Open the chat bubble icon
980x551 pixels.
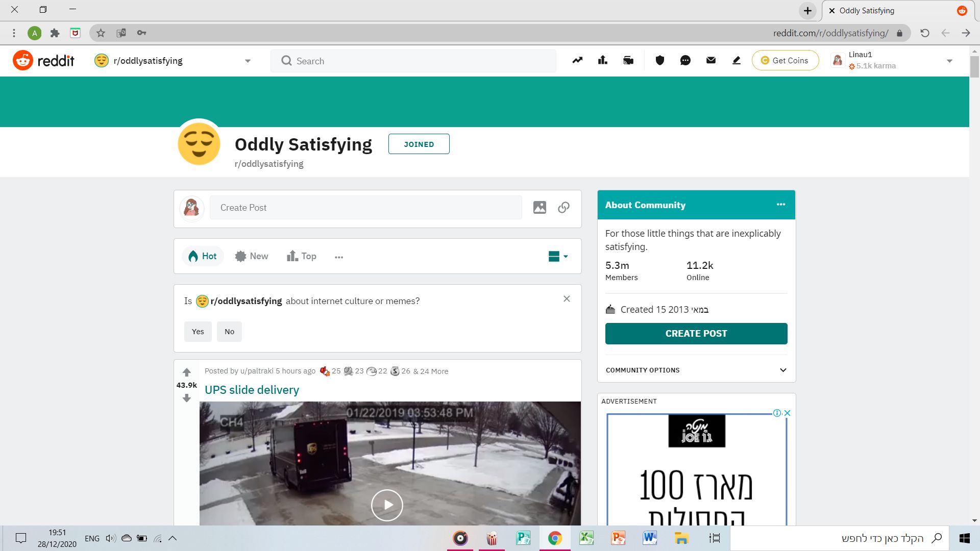685,60
